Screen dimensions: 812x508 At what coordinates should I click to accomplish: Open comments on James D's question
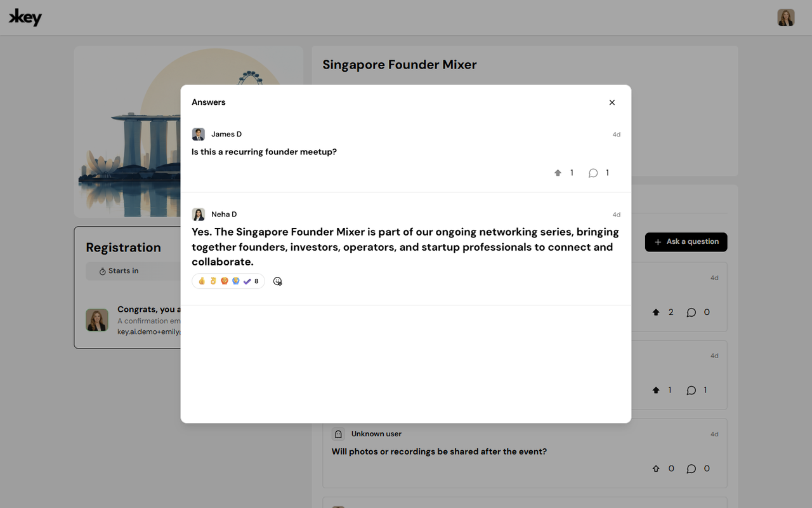pos(593,173)
